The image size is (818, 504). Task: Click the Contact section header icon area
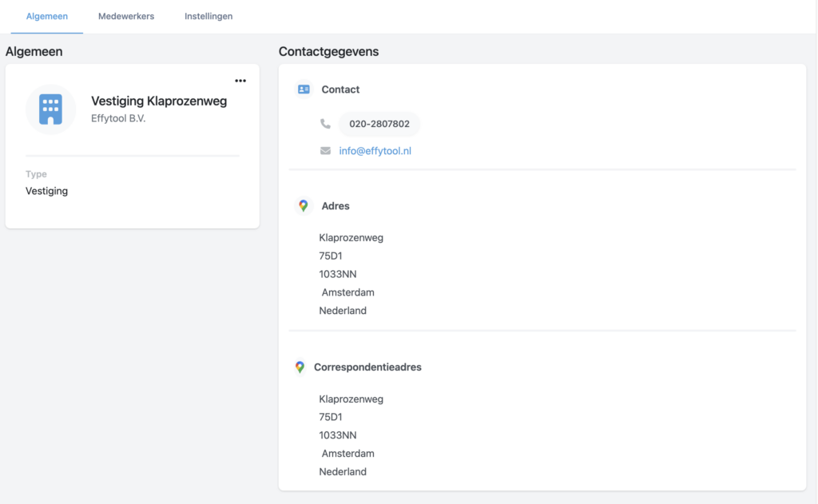click(x=304, y=89)
